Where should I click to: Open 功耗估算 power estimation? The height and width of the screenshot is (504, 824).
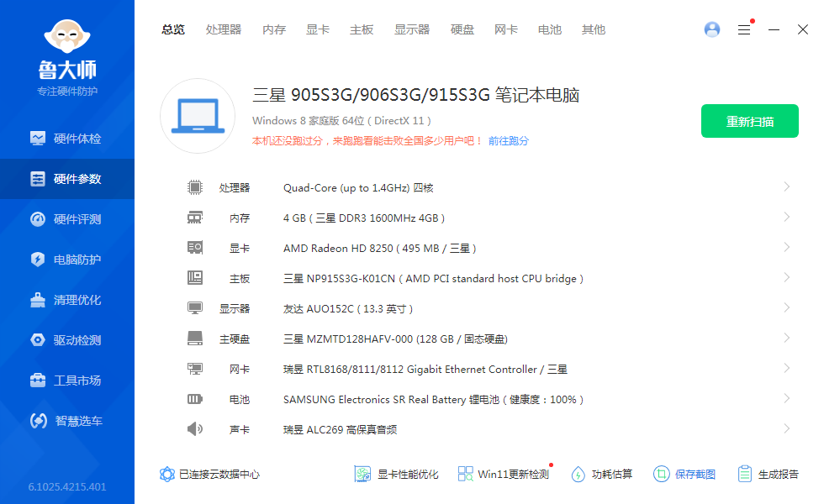(602, 475)
